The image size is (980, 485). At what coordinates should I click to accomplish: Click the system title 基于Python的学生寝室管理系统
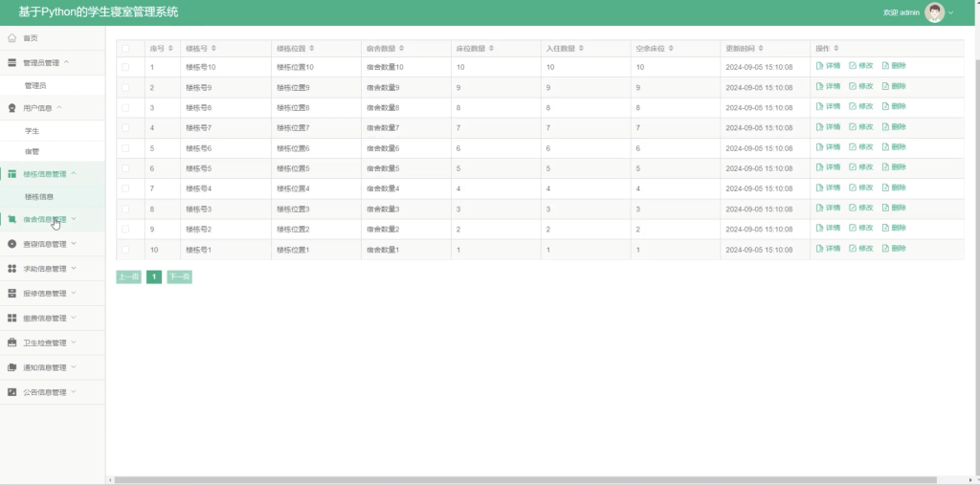pyautogui.click(x=99, y=11)
